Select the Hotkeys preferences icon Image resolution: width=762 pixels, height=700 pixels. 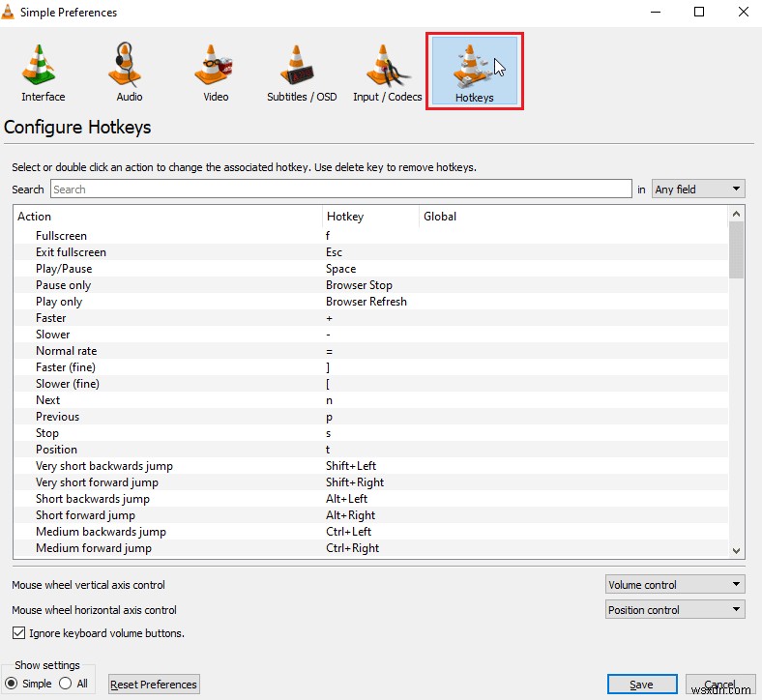point(474,71)
